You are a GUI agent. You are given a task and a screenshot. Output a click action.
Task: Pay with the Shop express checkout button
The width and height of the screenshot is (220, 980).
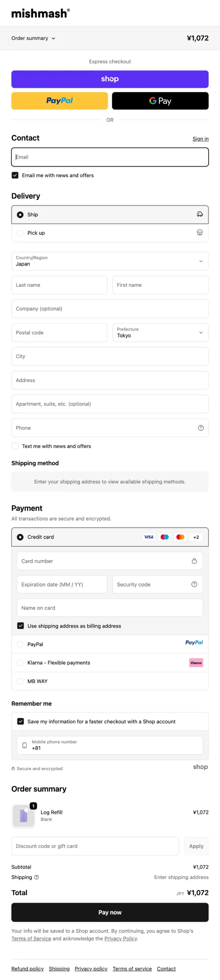[x=110, y=79]
